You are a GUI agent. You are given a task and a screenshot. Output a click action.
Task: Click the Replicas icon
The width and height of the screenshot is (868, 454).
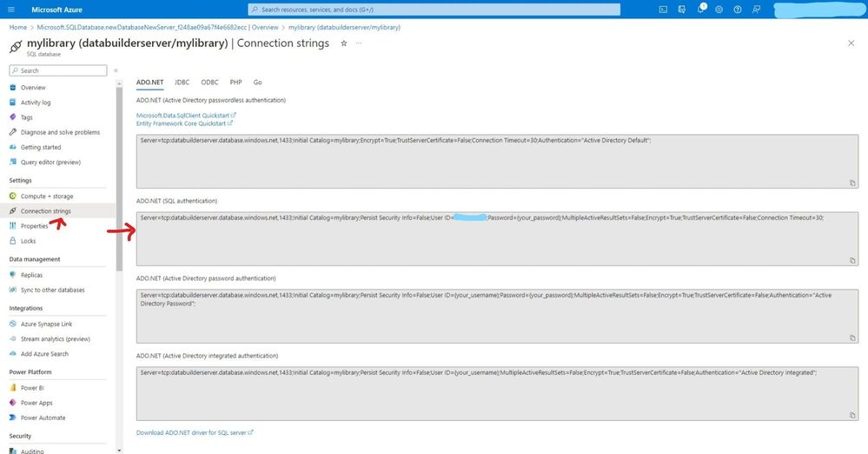click(x=13, y=274)
